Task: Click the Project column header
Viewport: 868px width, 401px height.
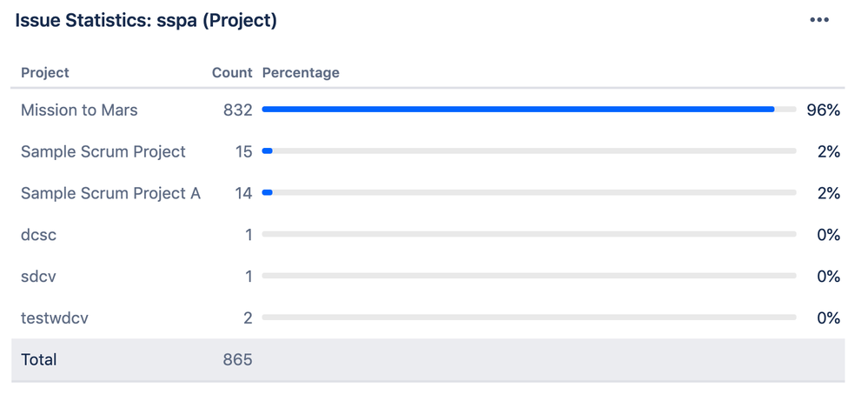Action: click(x=45, y=72)
